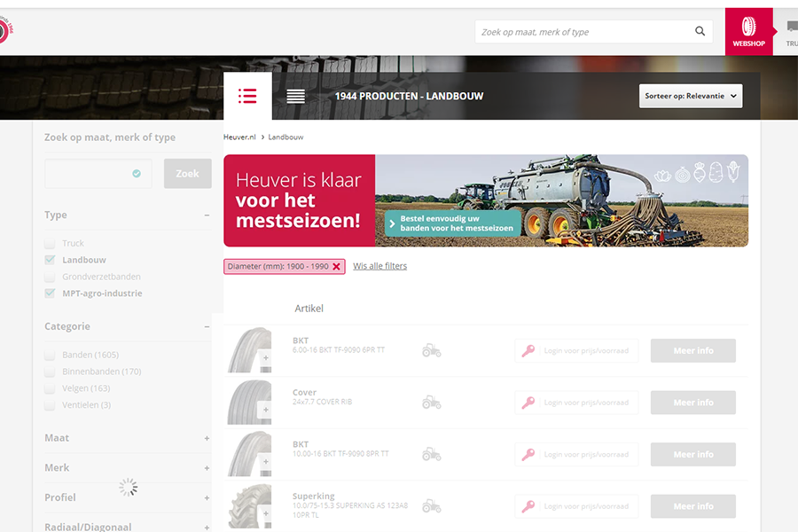The image size is (798, 532).
Task: Expand the Profiel filter section
Action: tap(207, 498)
